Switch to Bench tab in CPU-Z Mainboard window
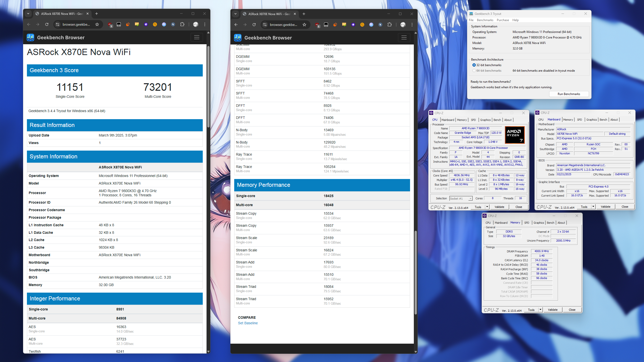 coord(603,120)
